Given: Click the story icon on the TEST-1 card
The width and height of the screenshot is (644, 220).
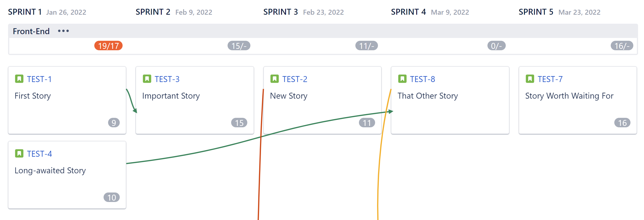Looking at the screenshot, I should 20,78.
